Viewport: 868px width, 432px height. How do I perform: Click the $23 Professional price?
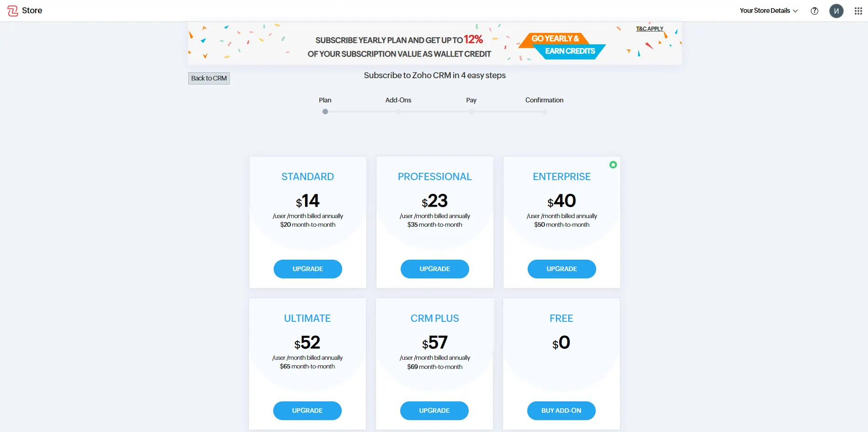[435, 201]
